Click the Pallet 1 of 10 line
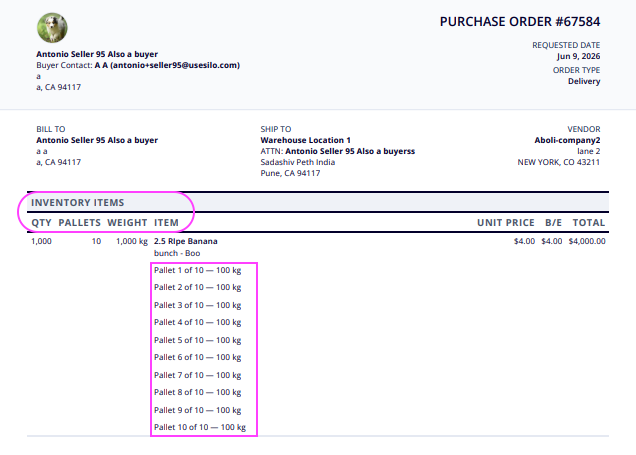Image resolution: width=636 pixels, height=455 pixels. [x=198, y=270]
